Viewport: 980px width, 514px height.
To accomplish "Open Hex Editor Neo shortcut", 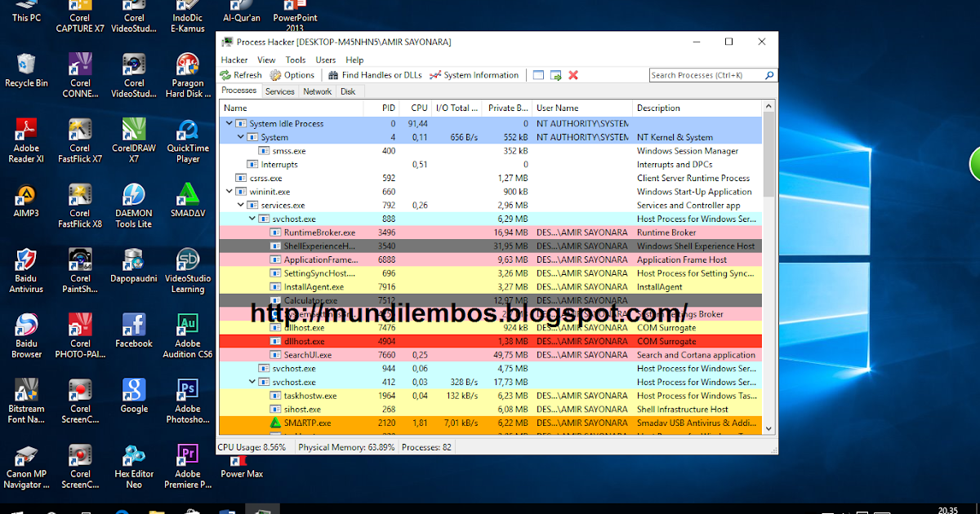I will [x=134, y=467].
